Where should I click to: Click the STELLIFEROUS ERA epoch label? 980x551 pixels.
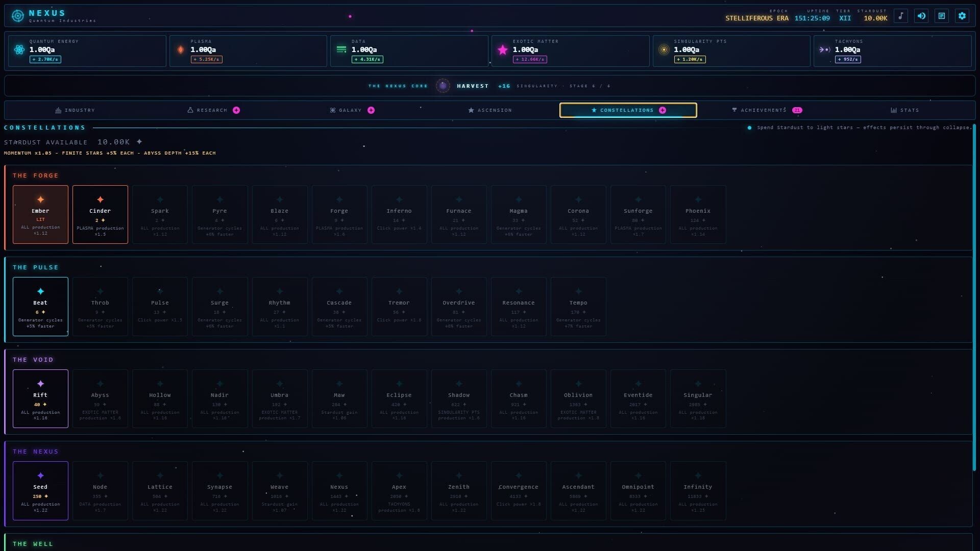757,18
